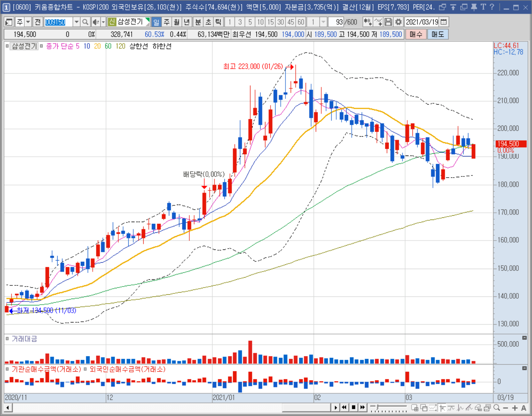Screen dimensions: 532x416
Task: Open the date calendar picker icon
Action: pyautogui.click(x=444, y=22)
